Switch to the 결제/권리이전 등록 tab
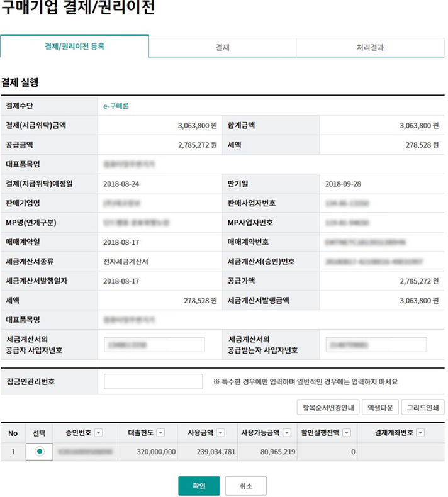Image resolution: width=448 pixels, height=497 pixels. click(x=74, y=47)
